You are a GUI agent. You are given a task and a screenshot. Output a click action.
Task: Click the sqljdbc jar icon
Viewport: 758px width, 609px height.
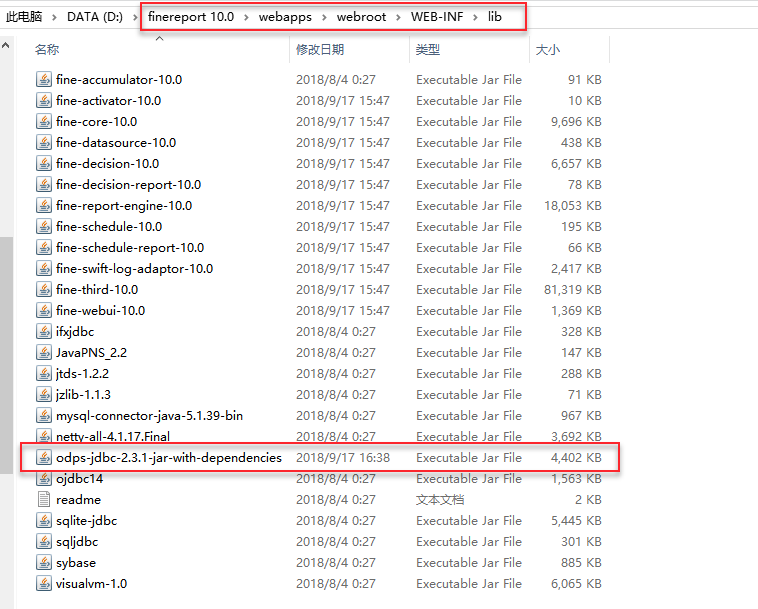tap(44, 542)
